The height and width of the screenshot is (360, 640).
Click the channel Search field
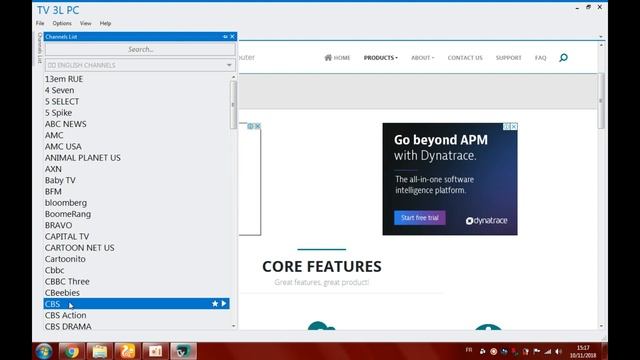pyautogui.click(x=140, y=49)
